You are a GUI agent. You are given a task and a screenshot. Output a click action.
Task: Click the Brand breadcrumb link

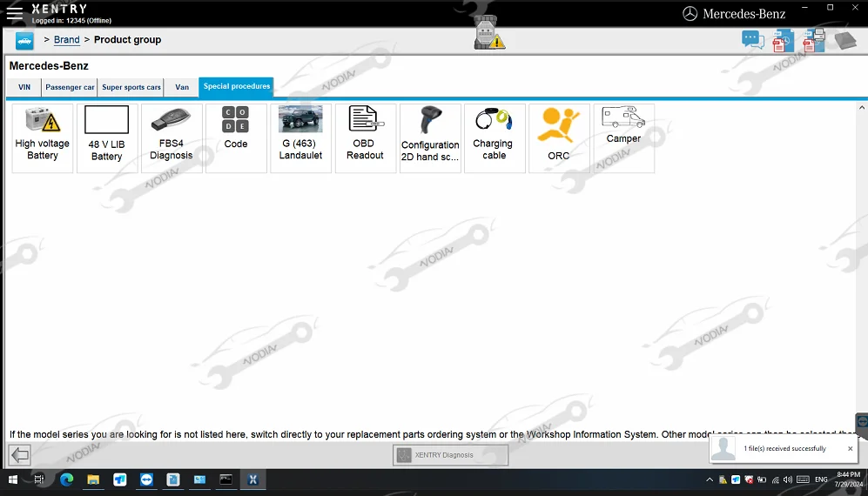point(66,40)
